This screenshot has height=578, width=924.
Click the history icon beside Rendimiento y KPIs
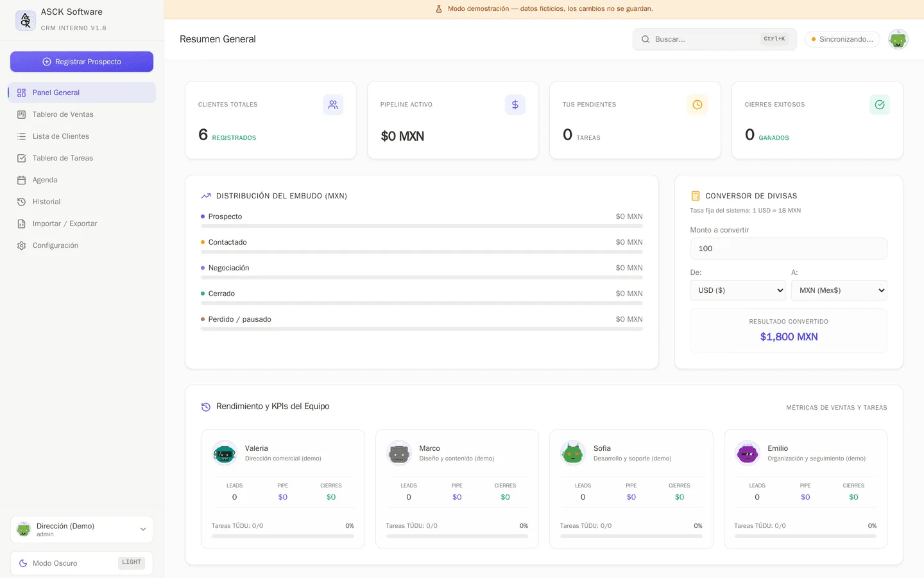coord(206,407)
